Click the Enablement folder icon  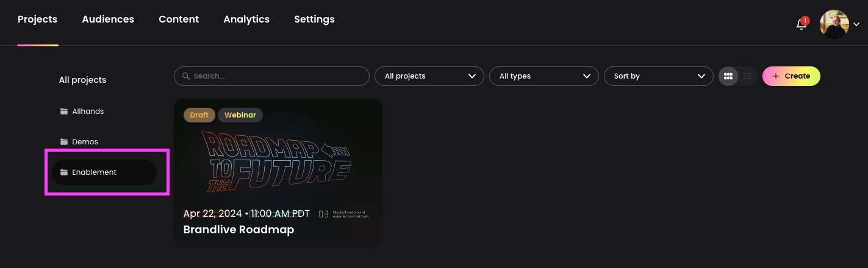(x=64, y=172)
